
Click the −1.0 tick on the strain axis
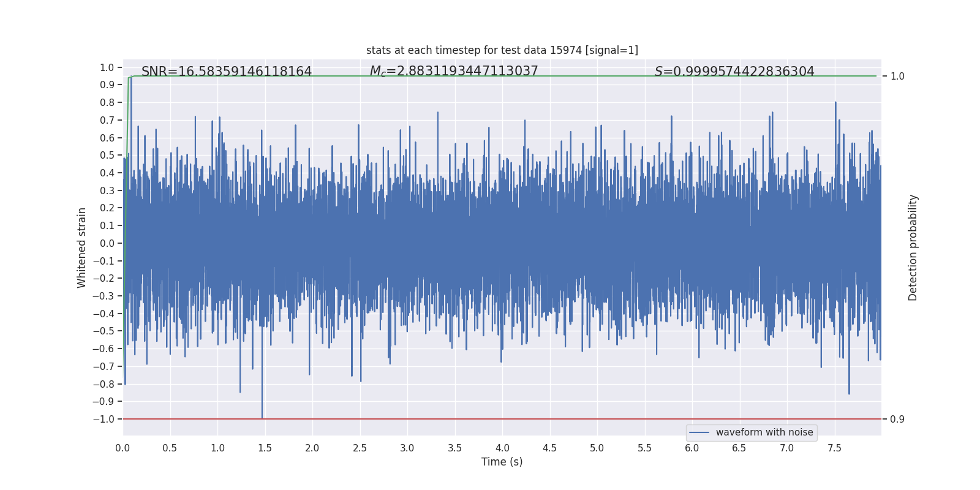(x=104, y=419)
